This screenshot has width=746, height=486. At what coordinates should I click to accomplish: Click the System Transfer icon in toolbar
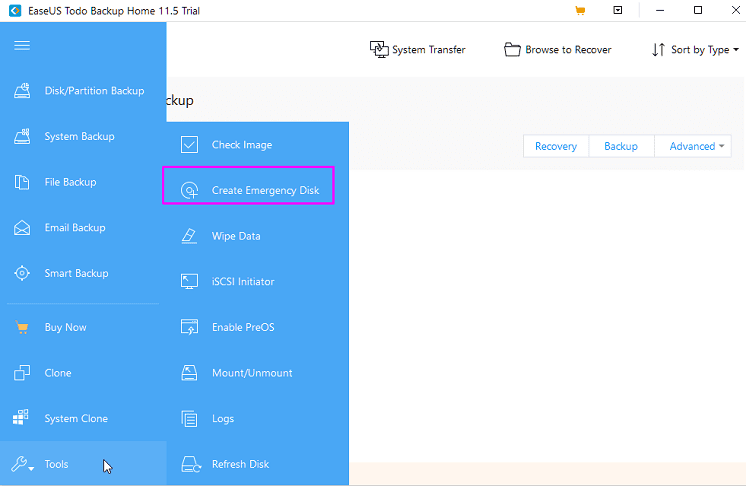point(379,49)
